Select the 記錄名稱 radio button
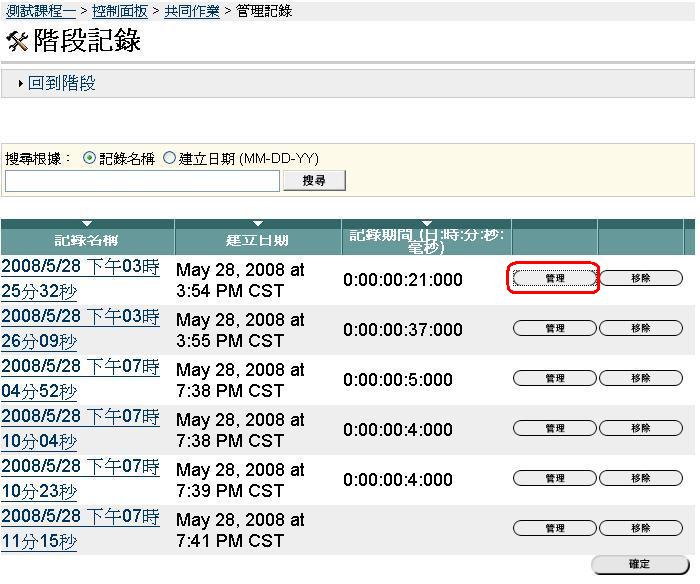The width and height of the screenshot is (700, 584). click(90, 158)
